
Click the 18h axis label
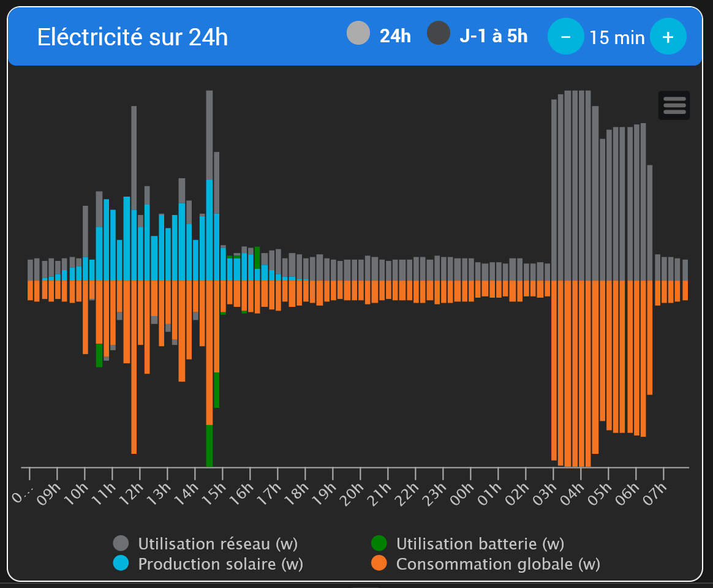(x=297, y=494)
